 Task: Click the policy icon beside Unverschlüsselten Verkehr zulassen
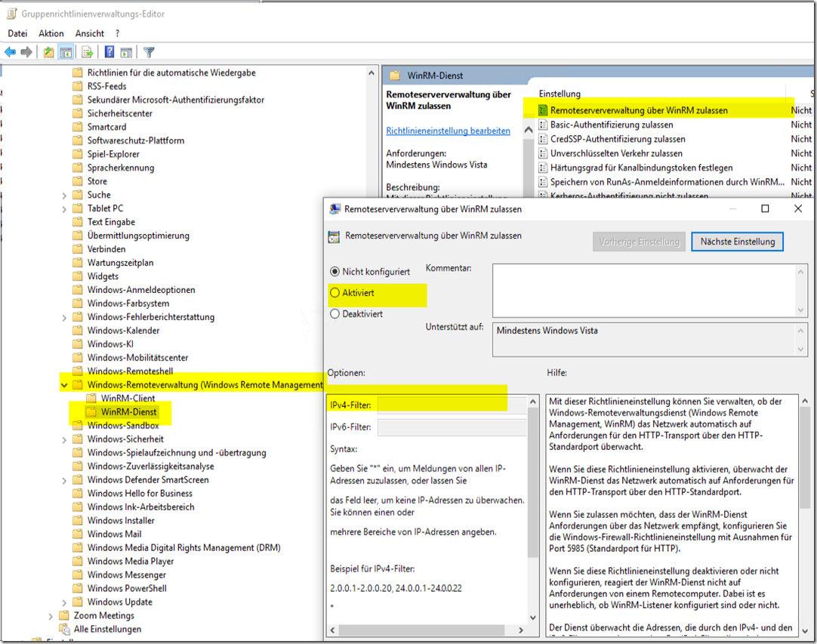coord(543,153)
